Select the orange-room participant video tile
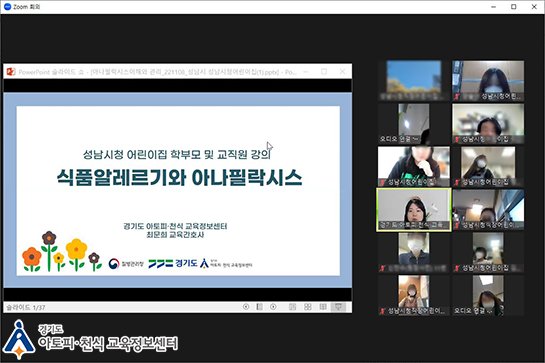Screen dimensions: 545x363 tap(414, 295)
